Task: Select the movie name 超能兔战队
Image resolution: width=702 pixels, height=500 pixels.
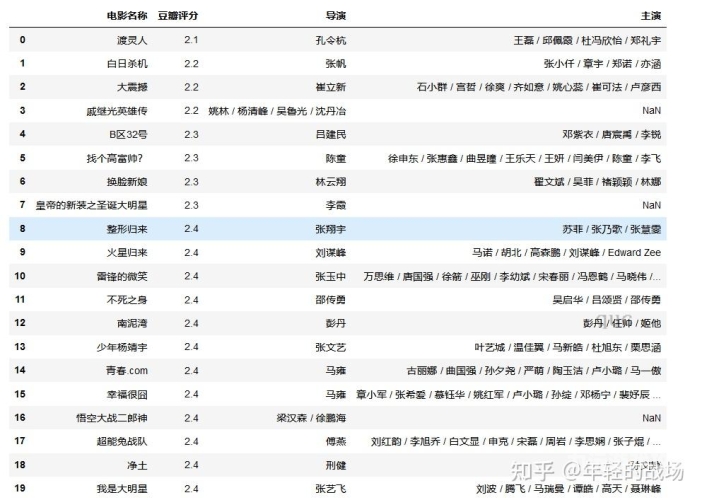Action: [x=122, y=442]
